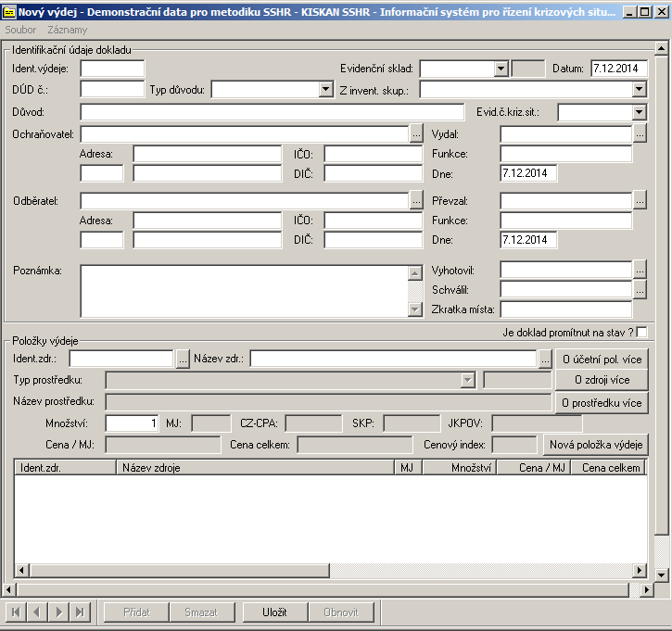Expand Typ důvodu dropdown
Viewport: 672px width, 631px height.
(325, 90)
